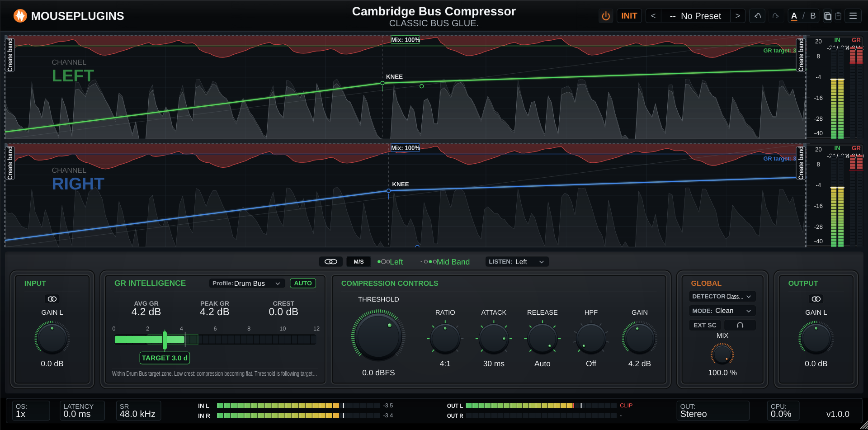Viewport: 868px width, 430px height.
Task: Click the RELEASE knob
Action: (542, 339)
